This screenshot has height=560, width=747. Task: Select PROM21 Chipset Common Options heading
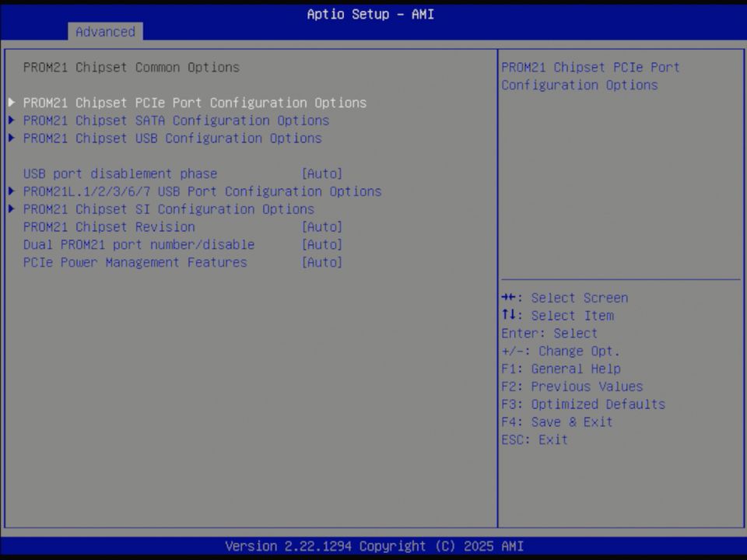(131, 67)
